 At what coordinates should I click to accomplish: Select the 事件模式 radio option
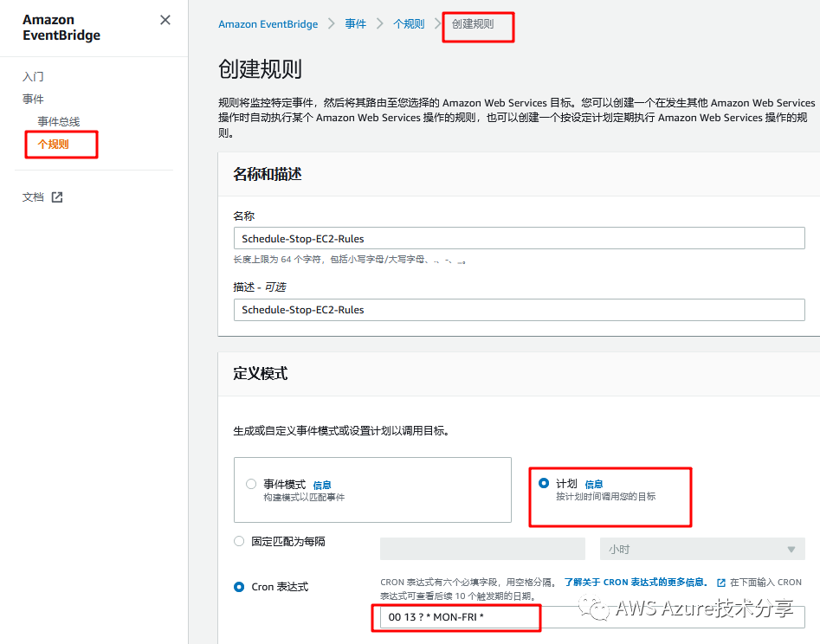pyautogui.click(x=251, y=484)
